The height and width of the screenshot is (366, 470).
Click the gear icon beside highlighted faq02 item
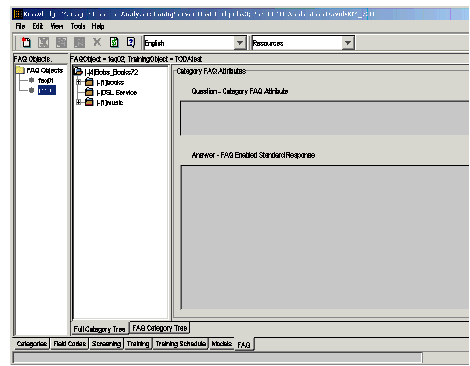[31, 90]
